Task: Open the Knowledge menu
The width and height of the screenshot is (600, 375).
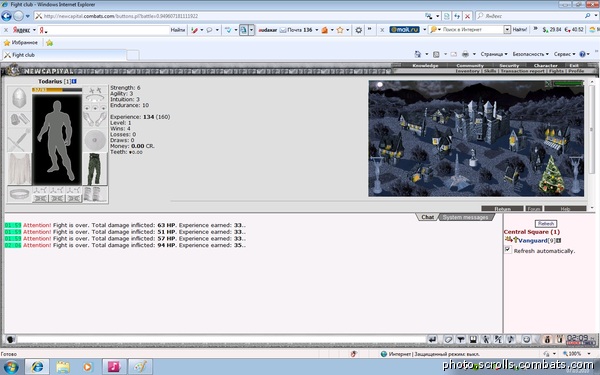Action: [x=425, y=65]
